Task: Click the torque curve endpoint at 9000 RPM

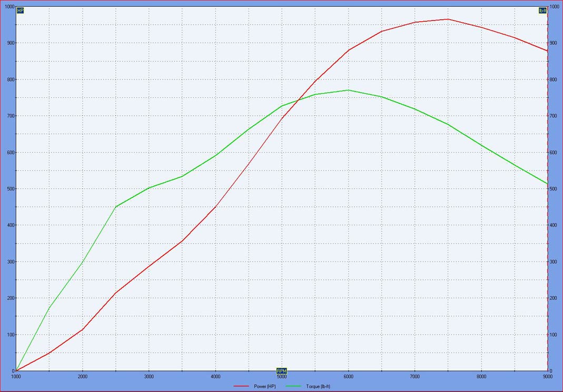Action: pos(547,184)
